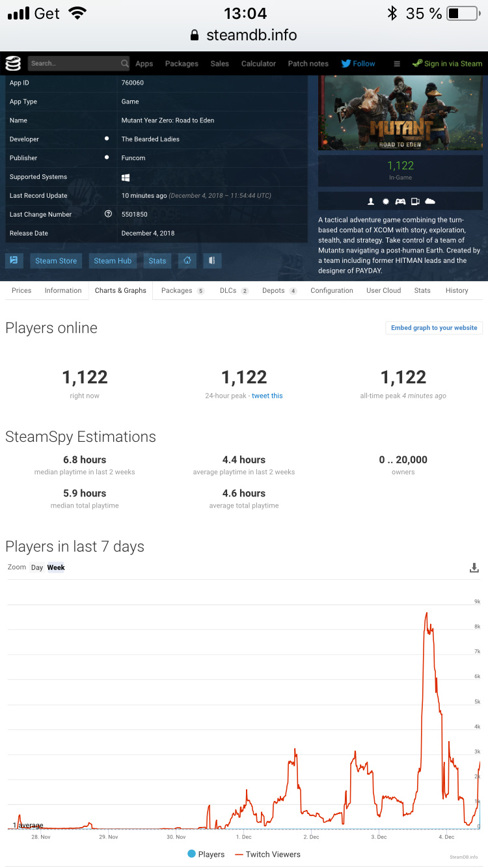Image resolution: width=488 pixels, height=868 pixels.
Task: Open the Stats tab in tab bar
Action: click(422, 290)
